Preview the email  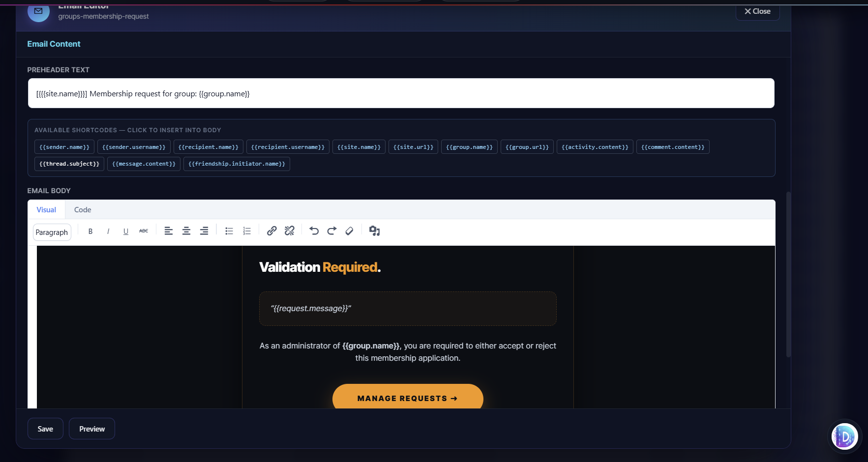(x=91, y=428)
